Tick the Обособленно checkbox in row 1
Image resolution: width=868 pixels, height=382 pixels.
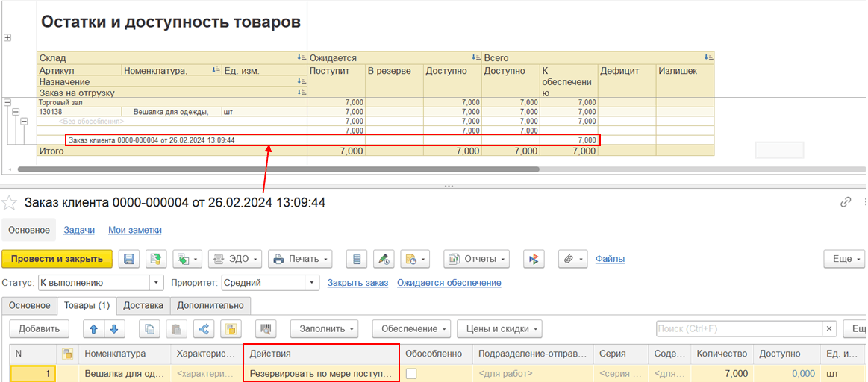(x=411, y=374)
